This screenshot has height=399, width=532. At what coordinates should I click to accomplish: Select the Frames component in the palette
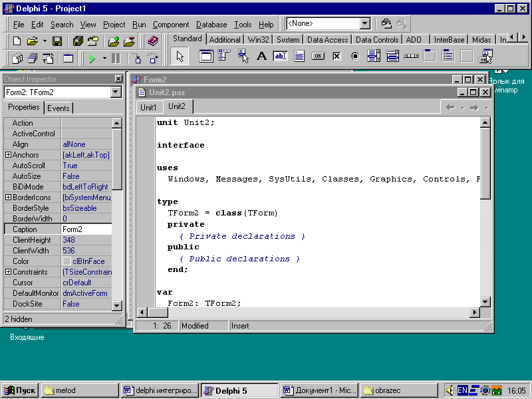[206, 56]
